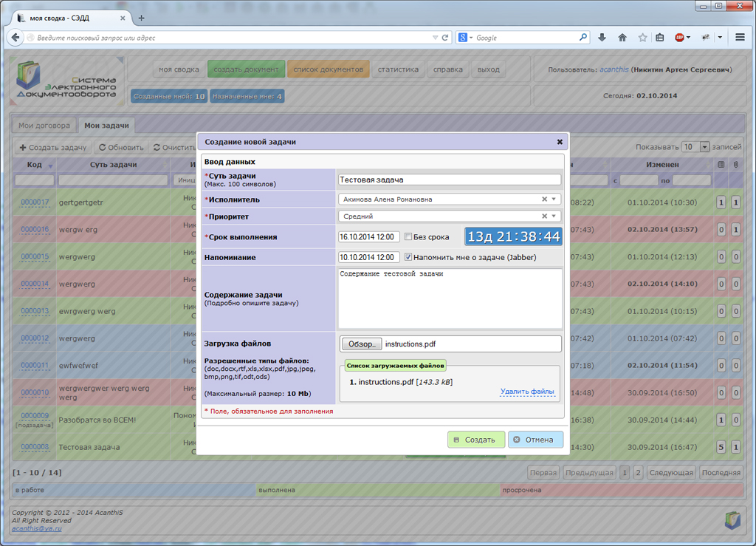Click 'Назначенные мне: 4' badge

pyautogui.click(x=247, y=97)
